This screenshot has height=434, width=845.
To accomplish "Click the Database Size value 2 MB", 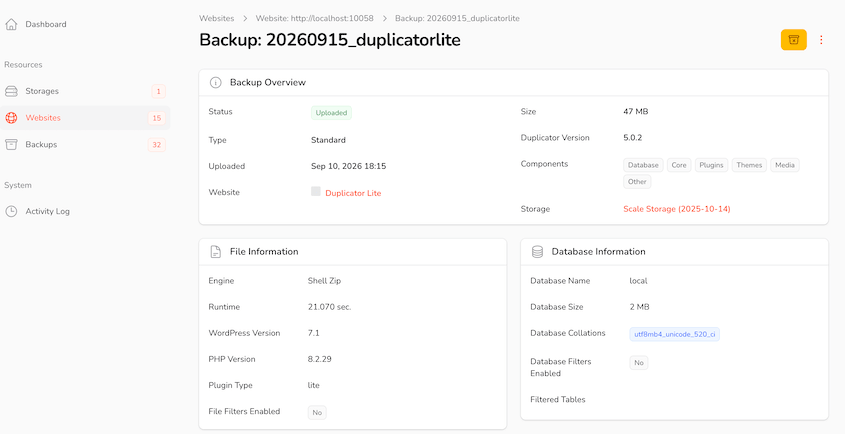I will point(639,307).
